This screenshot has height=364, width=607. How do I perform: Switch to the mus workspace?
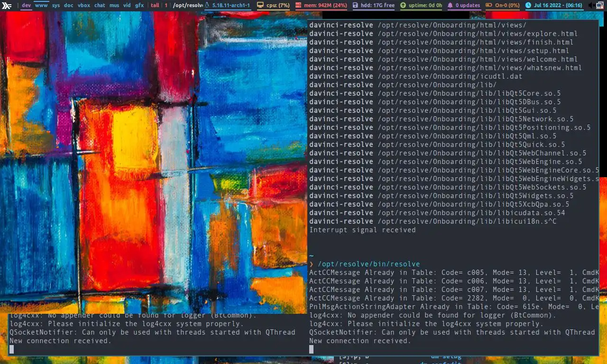[x=114, y=6]
